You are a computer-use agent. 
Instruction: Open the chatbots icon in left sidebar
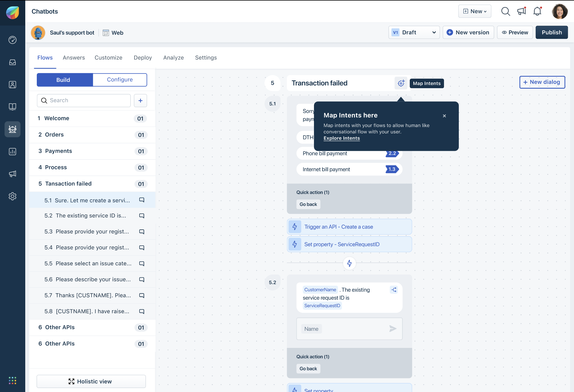(x=13, y=129)
